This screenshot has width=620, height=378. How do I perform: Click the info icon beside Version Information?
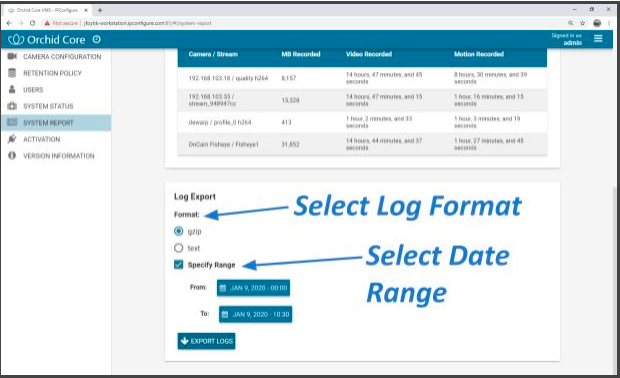pos(12,155)
